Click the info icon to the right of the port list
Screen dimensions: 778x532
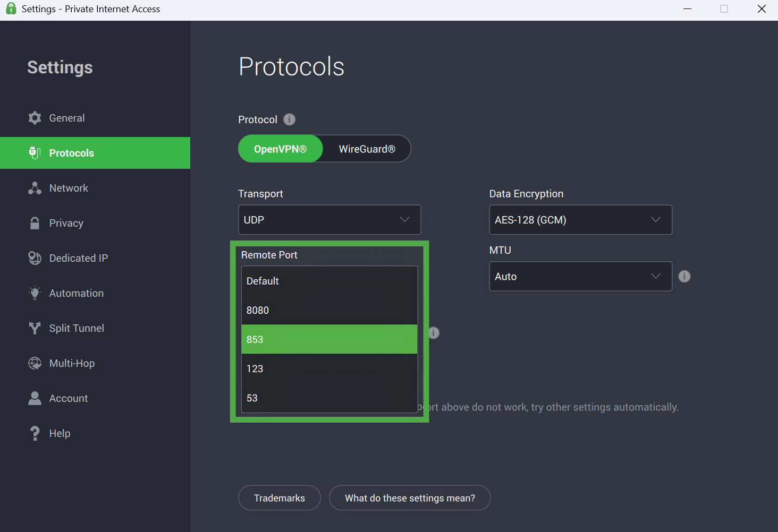pos(434,333)
